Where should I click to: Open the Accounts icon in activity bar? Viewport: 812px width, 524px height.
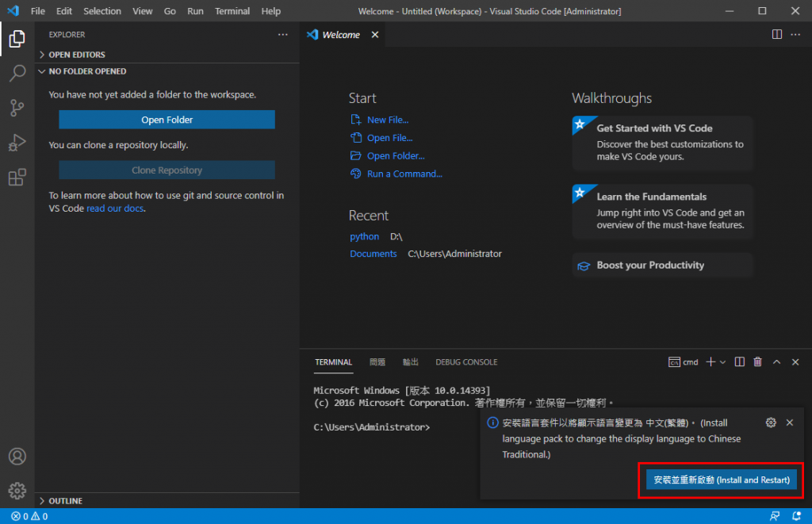17,456
